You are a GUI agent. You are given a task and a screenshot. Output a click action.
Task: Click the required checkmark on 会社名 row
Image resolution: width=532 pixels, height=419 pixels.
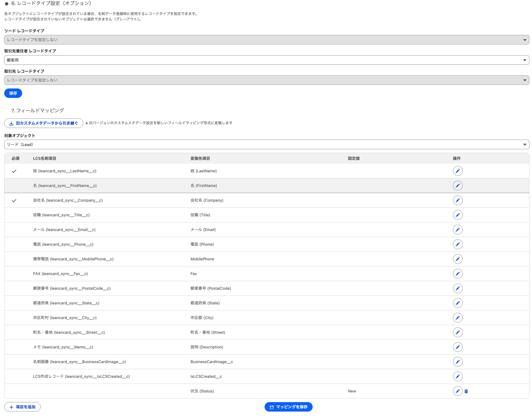tap(14, 200)
